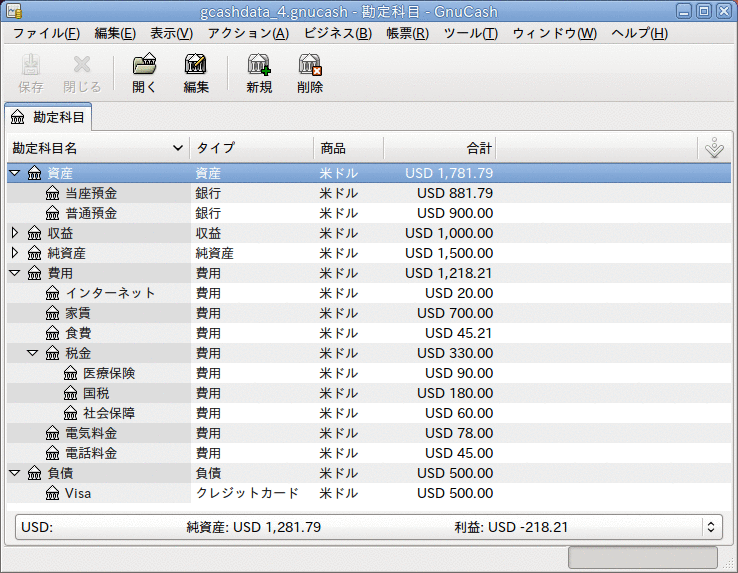Click the account icon beside Visa
This screenshot has width=738, height=573.
coord(52,493)
